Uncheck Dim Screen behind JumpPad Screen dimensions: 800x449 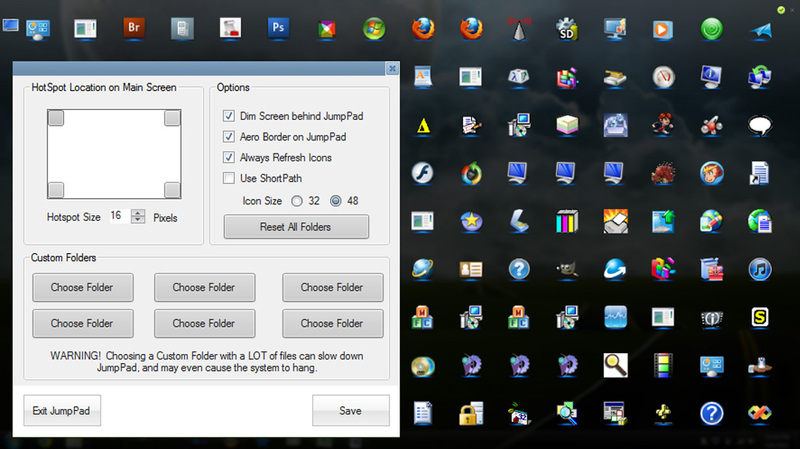click(229, 116)
